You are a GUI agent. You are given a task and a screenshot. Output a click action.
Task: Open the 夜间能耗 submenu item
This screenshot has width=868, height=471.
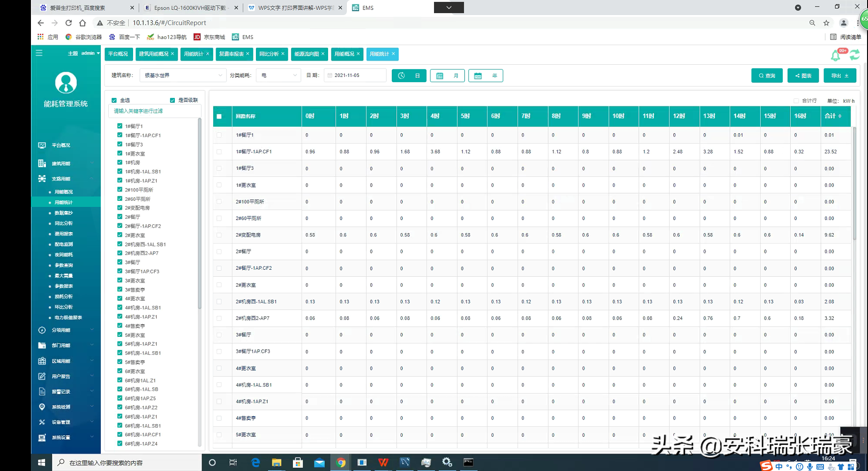[x=64, y=255]
